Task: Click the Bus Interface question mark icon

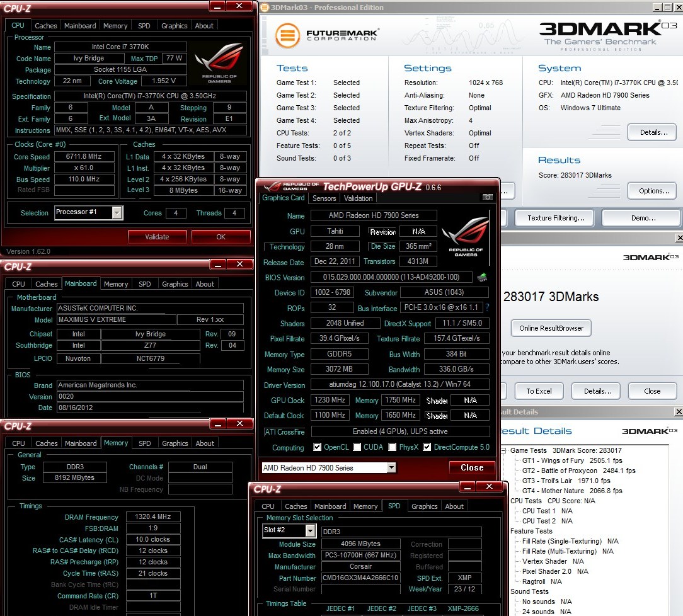Action: 487,308
